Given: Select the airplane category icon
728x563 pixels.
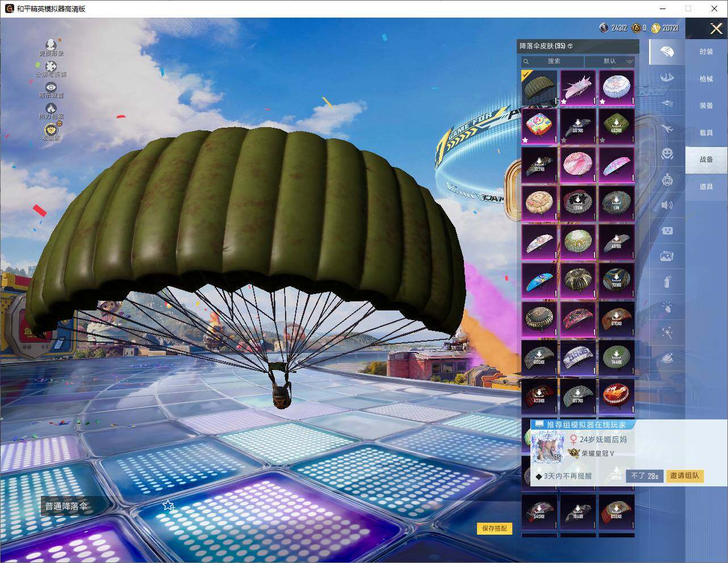Looking at the screenshot, I should point(667,128).
